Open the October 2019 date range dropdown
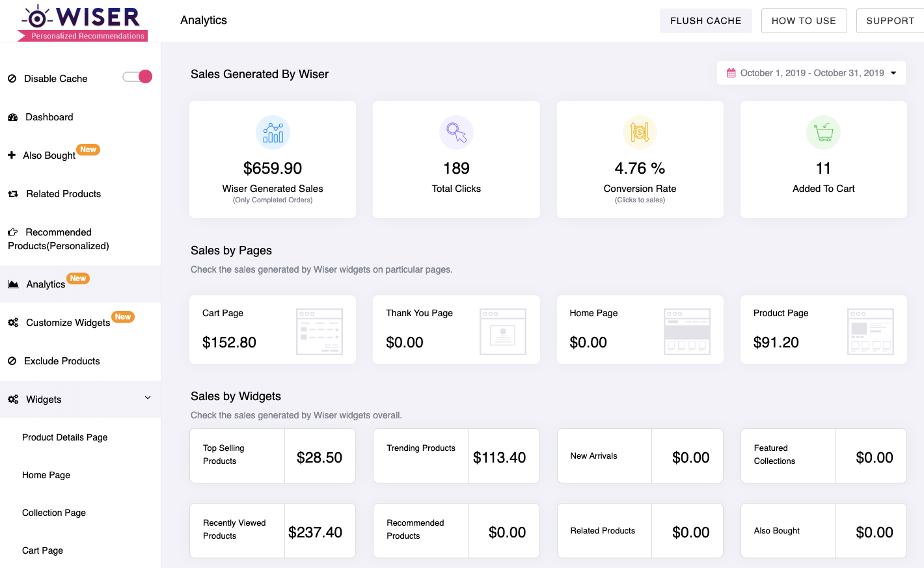Viewport: 924px width, 568px height. (x=811, y=73)
